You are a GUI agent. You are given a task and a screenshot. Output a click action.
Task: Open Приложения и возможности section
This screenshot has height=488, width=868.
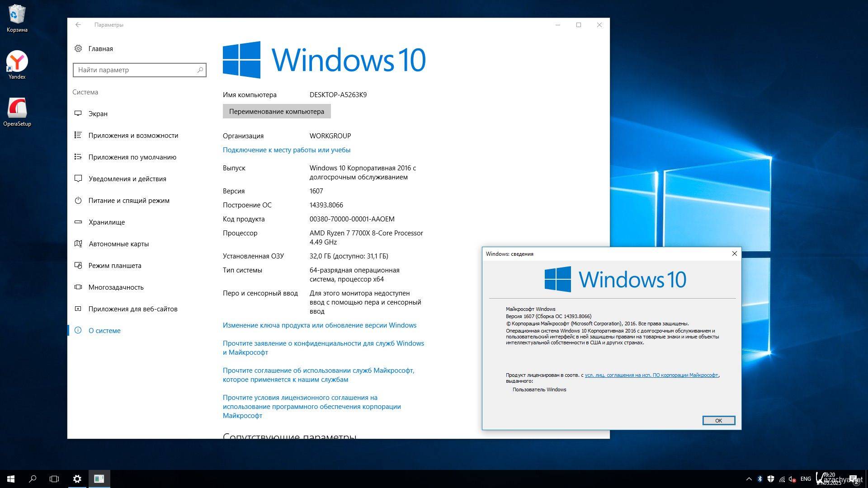pos(133,136)
